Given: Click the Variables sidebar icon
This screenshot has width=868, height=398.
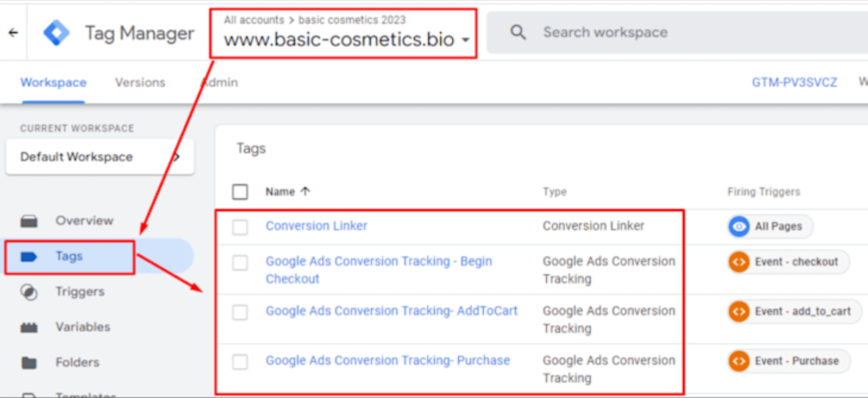Looking at the screenshot, I should pyautogui.click(x=29, y=327).
